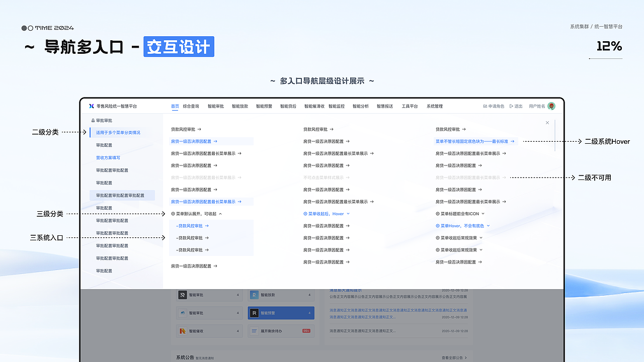The image size is (644, 362).
Task: Open 查看全部公告 link
Action: 454,358
